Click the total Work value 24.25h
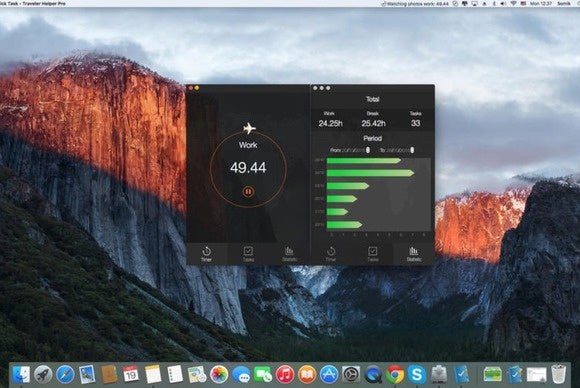580x388 pixels. click(330, 123)
